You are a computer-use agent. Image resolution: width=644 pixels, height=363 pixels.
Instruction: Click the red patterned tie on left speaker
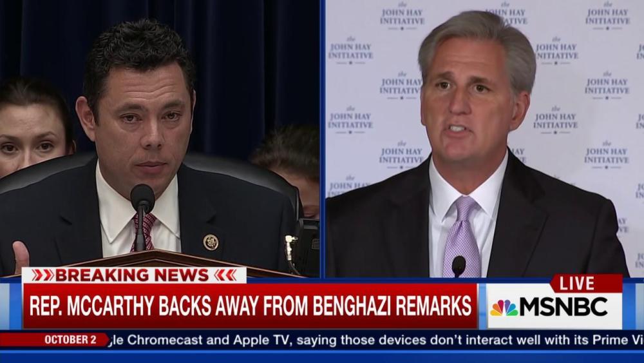[x=142, y=232]
